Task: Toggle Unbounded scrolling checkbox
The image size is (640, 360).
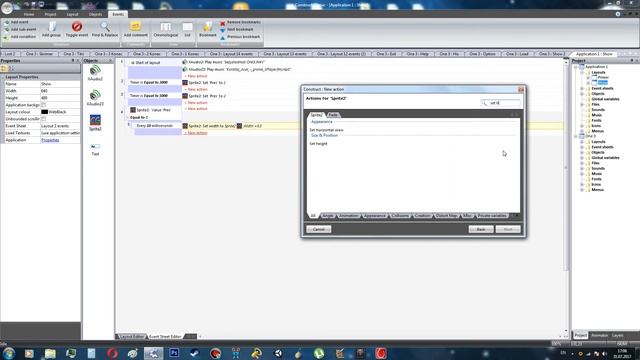Action: (43, 119)
